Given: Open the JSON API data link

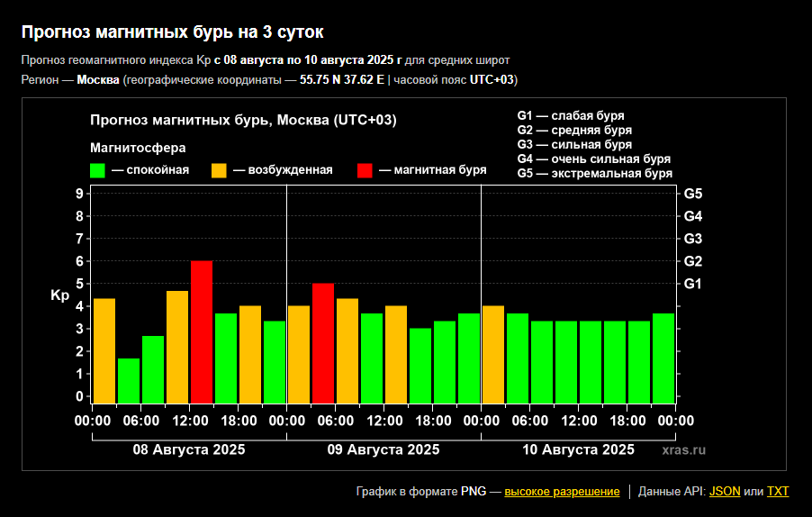Looking at the screenshot, I should coord(725,492).
